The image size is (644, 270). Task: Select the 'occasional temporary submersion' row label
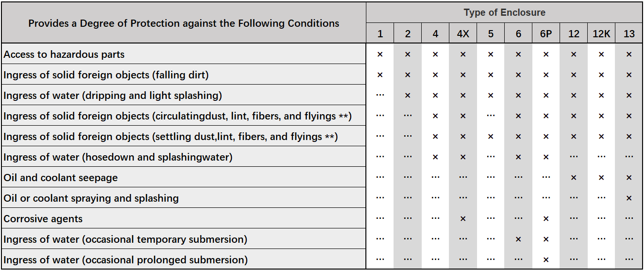[x=125, y=239]
